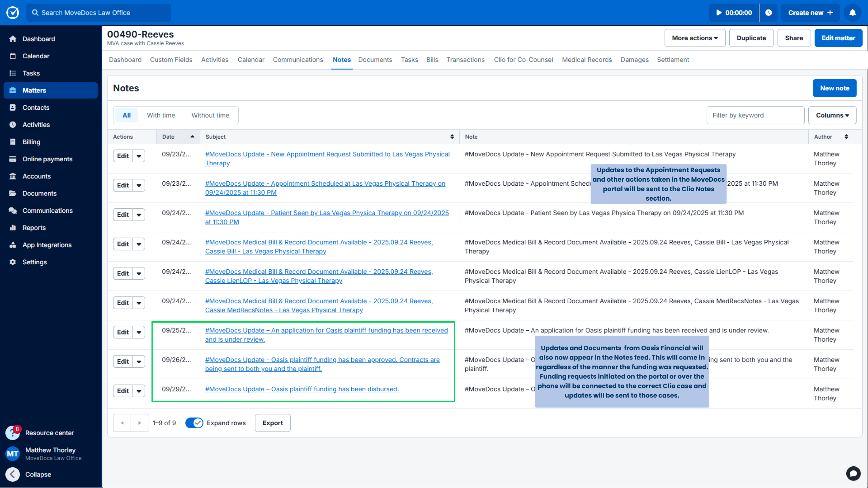Image resolution: width=868 pixels, height=488 pixels.
Task: Open the More actions dropdown
Action: pyautogui.click(x=695, y=38)
